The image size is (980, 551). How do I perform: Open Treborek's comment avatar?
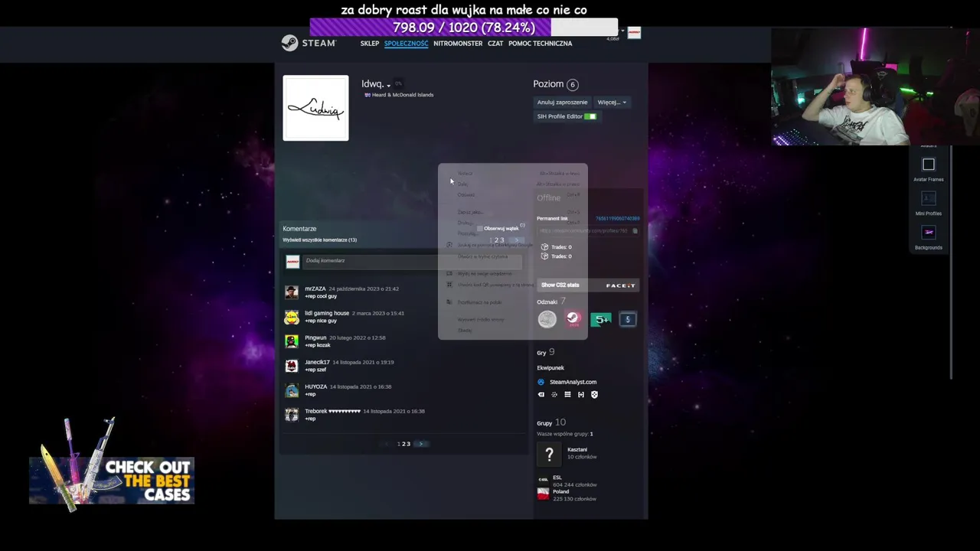tap(292, 415)
